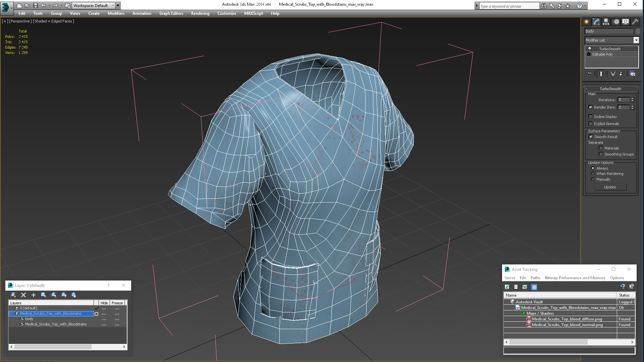
Task: Click Create New Layer icon
Action: [x=13, y=295]
